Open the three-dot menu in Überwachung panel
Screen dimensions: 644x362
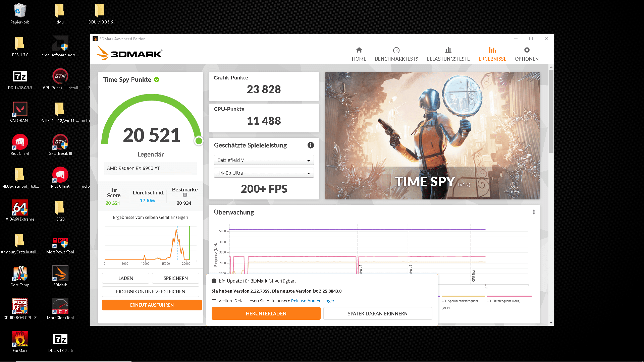[534, 212]
